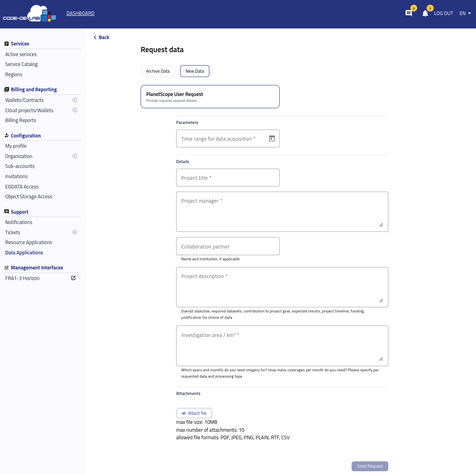Click info icon next to Wallets/Contracts
Image resolution: width=476 pixels, height=474 pixels.
(75, 100)
